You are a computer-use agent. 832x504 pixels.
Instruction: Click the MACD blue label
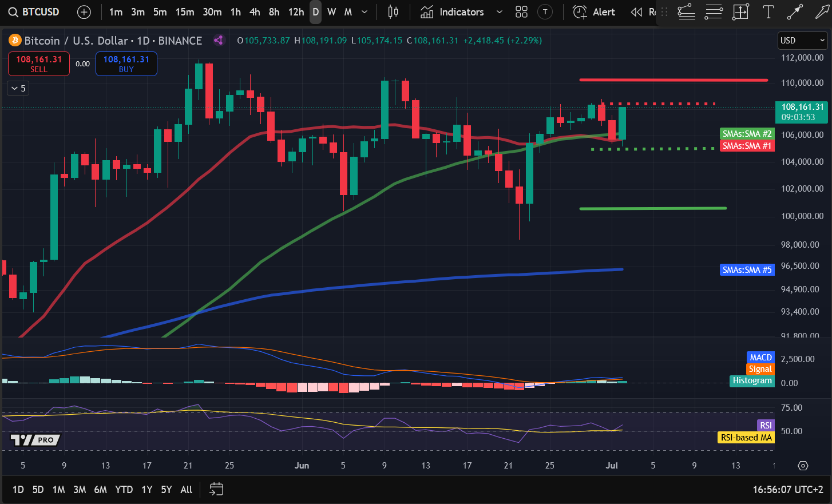point(760,358)
